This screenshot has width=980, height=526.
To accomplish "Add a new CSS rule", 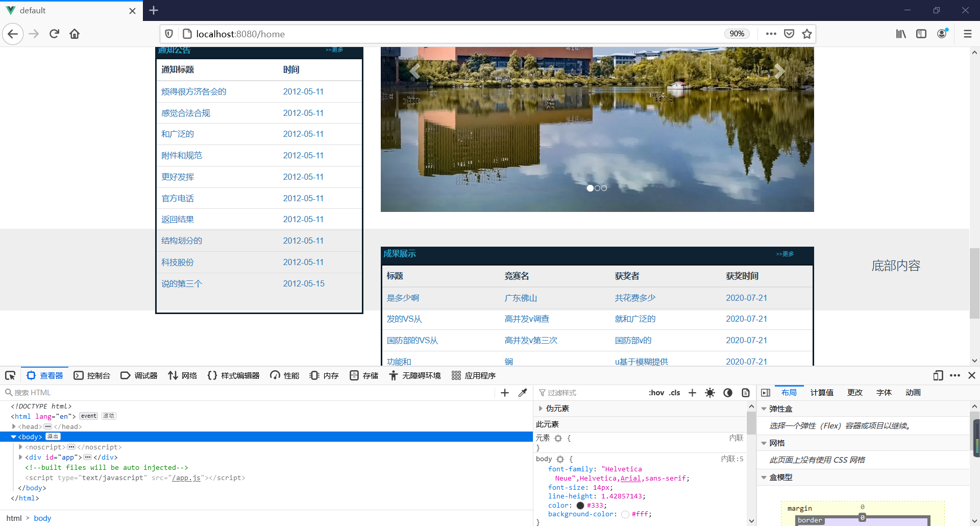I will 692,393.
